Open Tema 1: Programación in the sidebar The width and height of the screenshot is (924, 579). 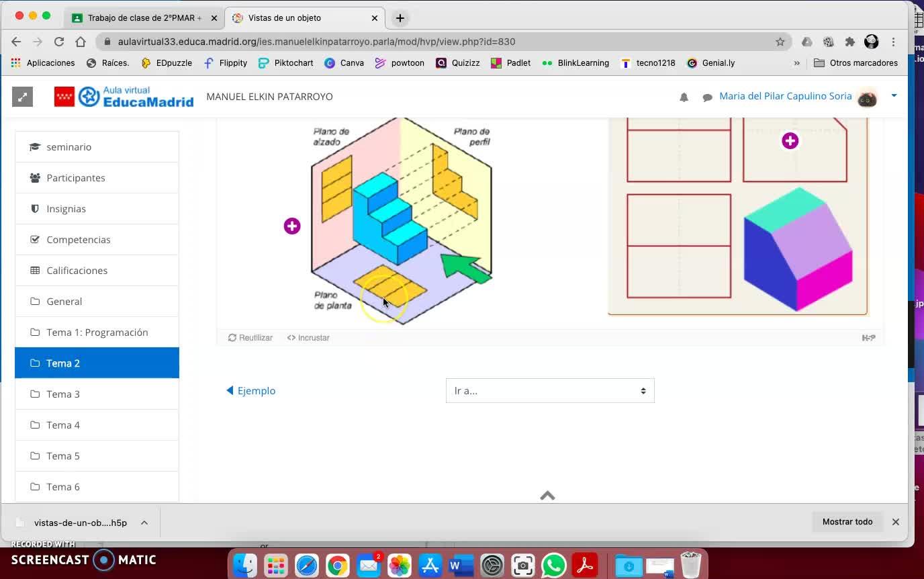click(x=97, y=332)
